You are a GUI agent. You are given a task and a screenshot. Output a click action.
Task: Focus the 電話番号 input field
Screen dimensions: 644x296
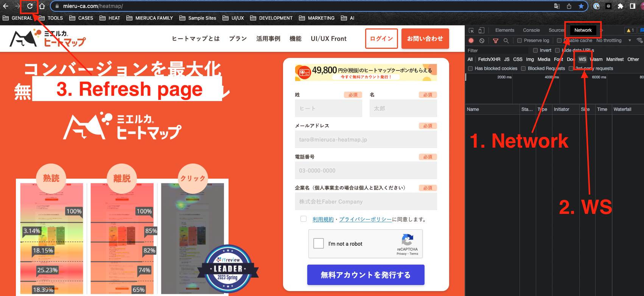click(366, 170)
